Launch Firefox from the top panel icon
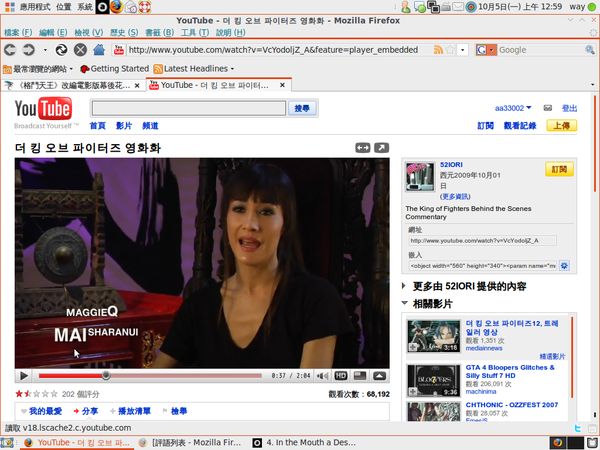Image resolution: width=600 pixels, height=450 pixels. point(117,7)
